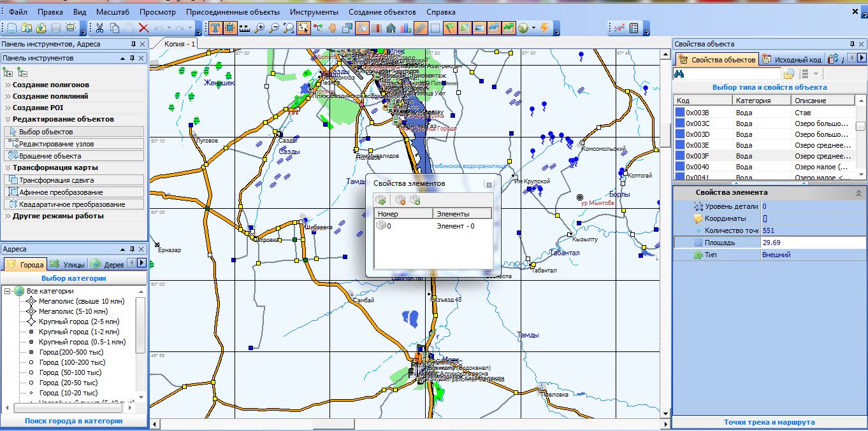868x431 pixels.
Task: Click the zoom out magnifier icon
Action: click(274, 28)
